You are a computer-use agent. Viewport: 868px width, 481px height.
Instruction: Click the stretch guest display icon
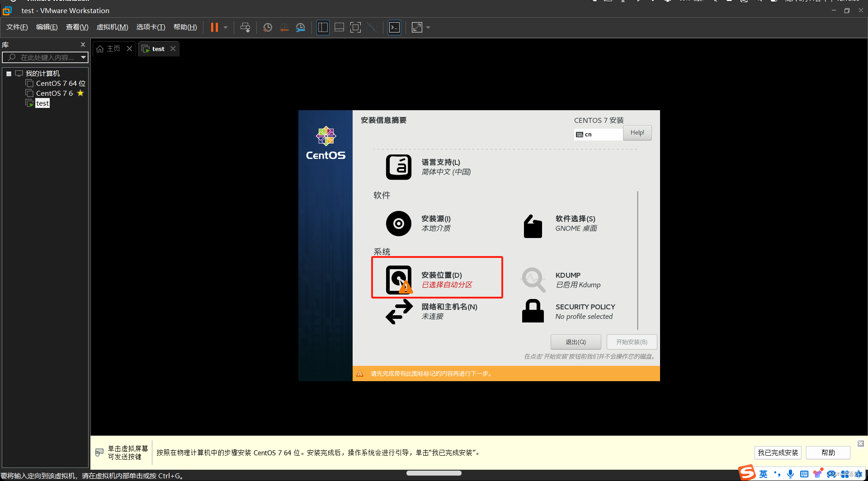(x=417, y=28)
